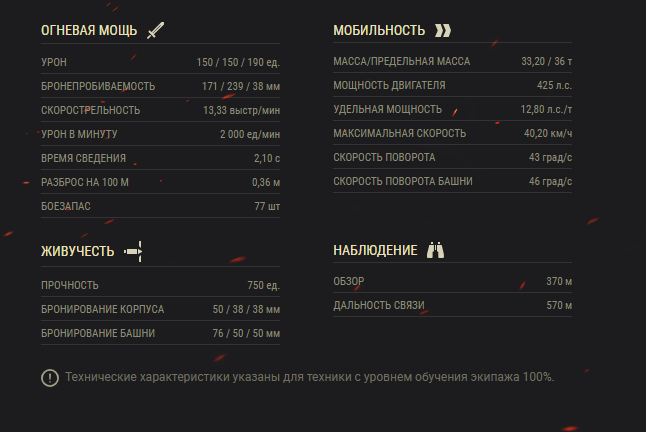
Task: Click the Бронирование башни row
Action: coord(160,333)
